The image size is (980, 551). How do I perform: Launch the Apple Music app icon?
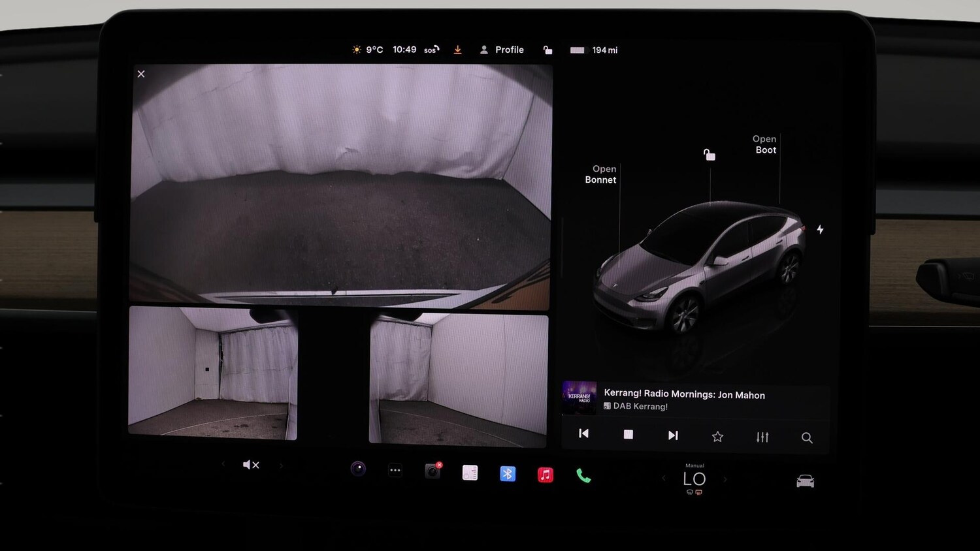pos(546,474)
